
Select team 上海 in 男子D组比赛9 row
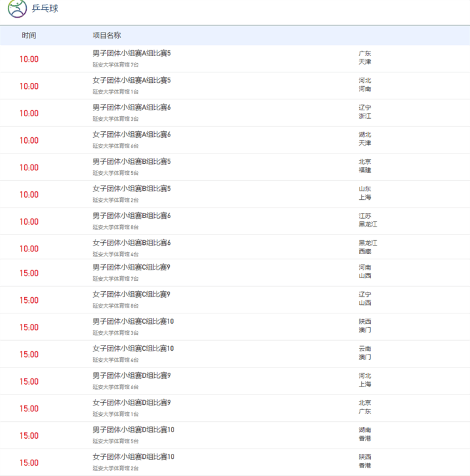pyautogui.click(x=365, y=385)
